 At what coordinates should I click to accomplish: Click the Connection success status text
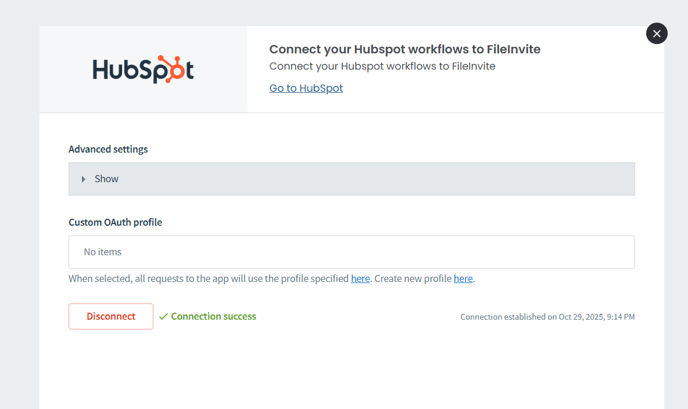[213, 316]
